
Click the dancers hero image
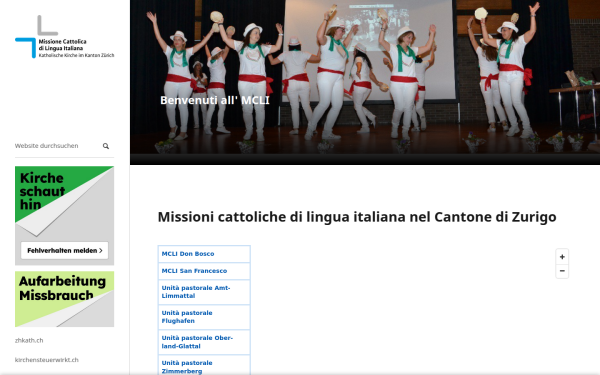365,82
